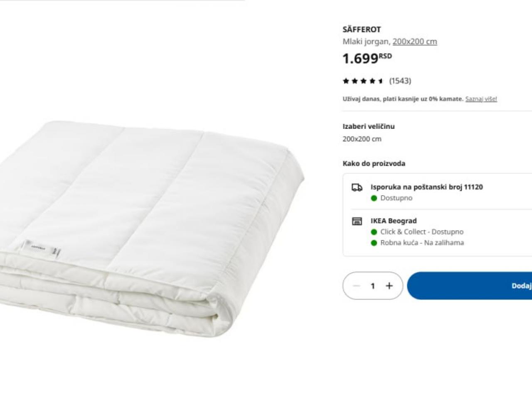This screenshot has height=399, width=532.
Task: Click the SÄFFEROT product title
Action: click(x=362, y=30)
